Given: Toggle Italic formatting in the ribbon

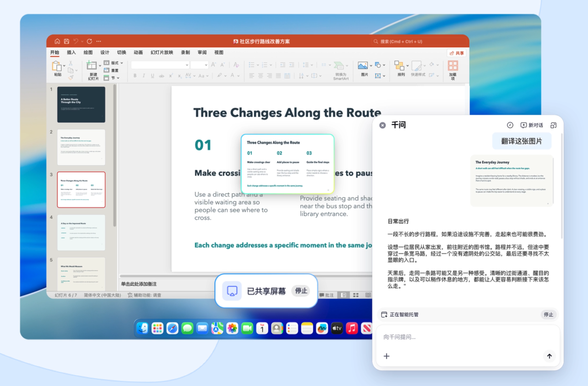Looking at the screenshot, I should [144, 76].
